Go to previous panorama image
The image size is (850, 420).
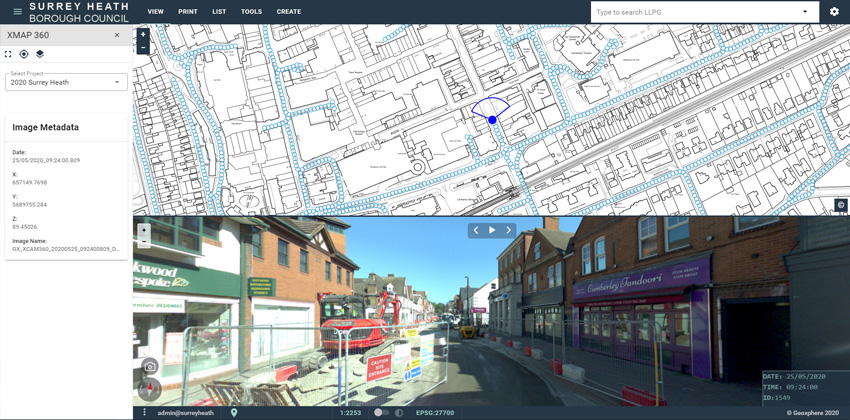click(x=476, y=230)
